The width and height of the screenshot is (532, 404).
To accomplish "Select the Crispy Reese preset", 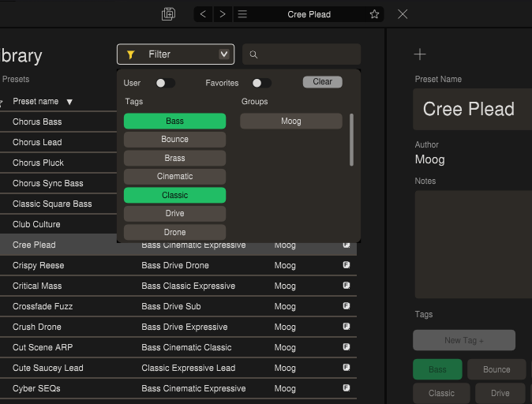I will [x=178, y=265].
